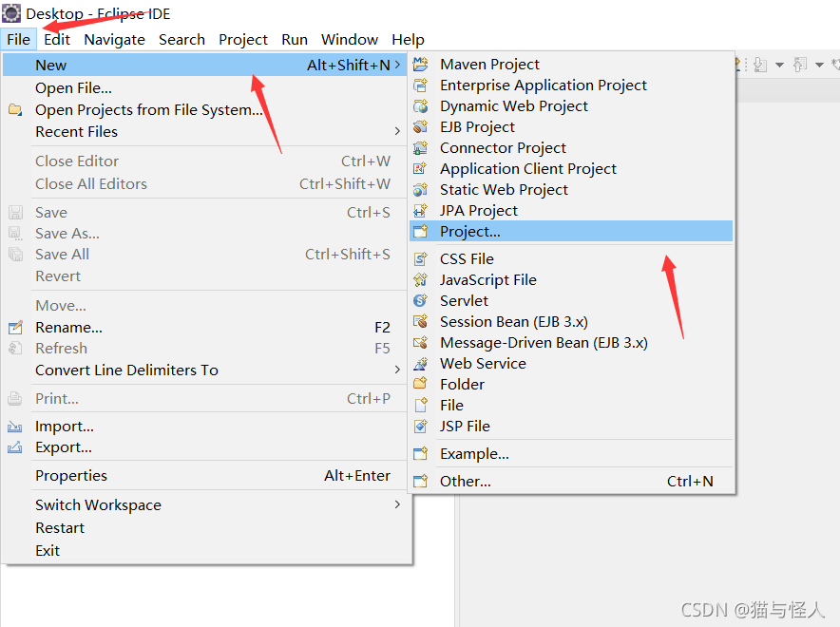Click the Eclipse IDE title bar logo

(x=11, y=13)
